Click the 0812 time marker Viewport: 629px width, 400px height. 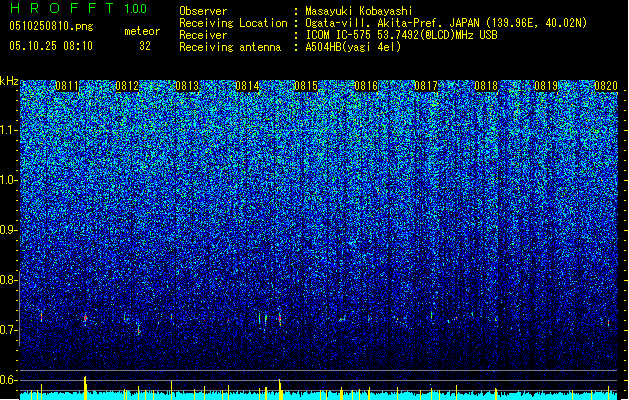[x=127, y=86]
